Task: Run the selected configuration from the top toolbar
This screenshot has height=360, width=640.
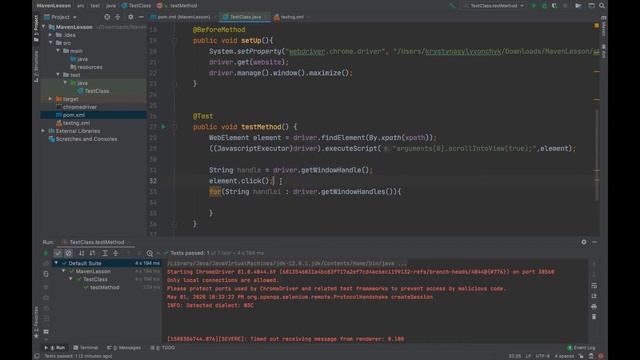Action: (x=533, y=6)
